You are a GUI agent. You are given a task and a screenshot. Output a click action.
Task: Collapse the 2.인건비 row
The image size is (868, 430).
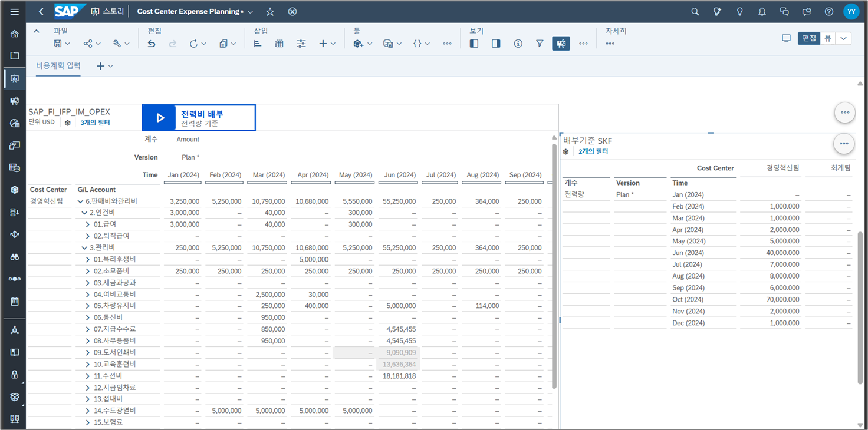[x=85, y=213]
